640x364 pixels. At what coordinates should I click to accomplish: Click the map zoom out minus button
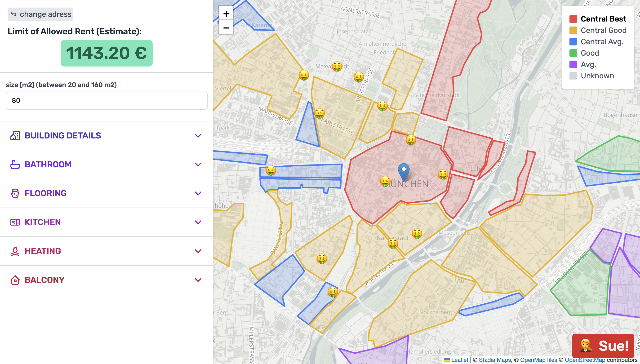pyautogui.click(x=226, y=28)
